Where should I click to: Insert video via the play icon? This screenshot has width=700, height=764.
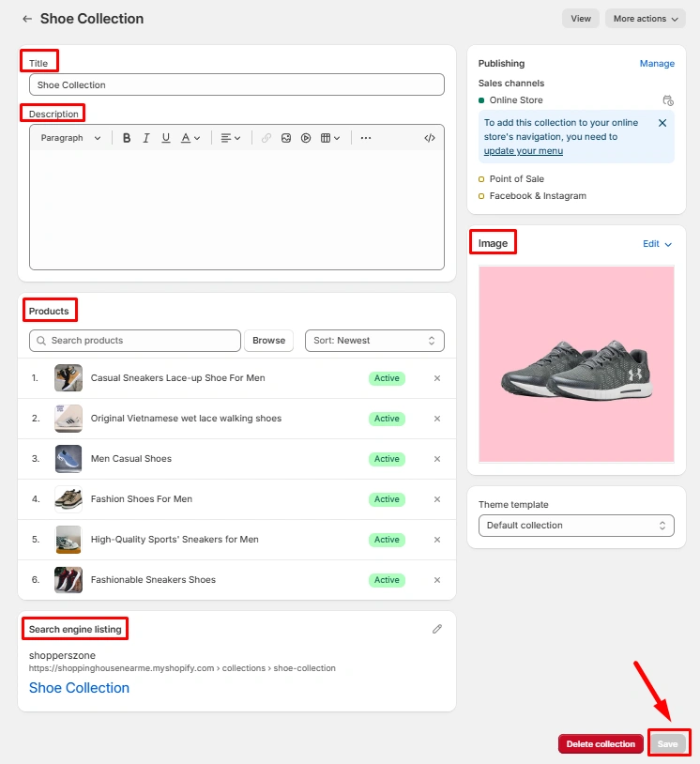tap(306, 138)
